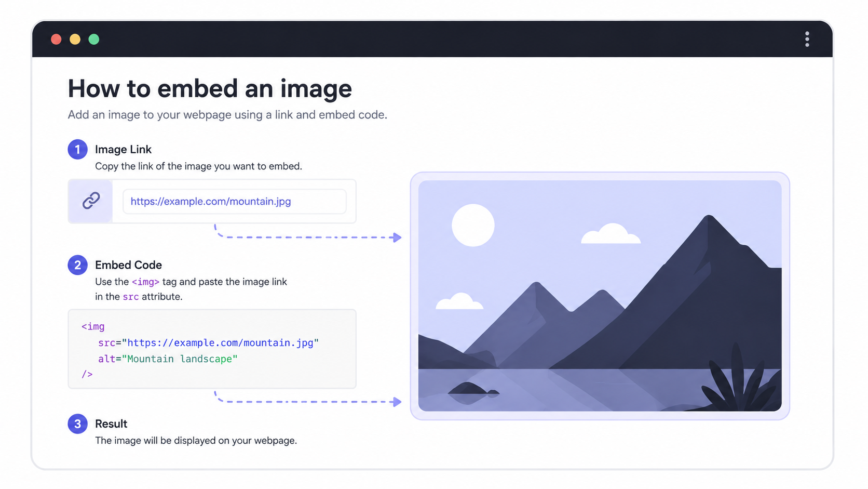
Task: Click the green maximize window button
Action: (93, 39)
